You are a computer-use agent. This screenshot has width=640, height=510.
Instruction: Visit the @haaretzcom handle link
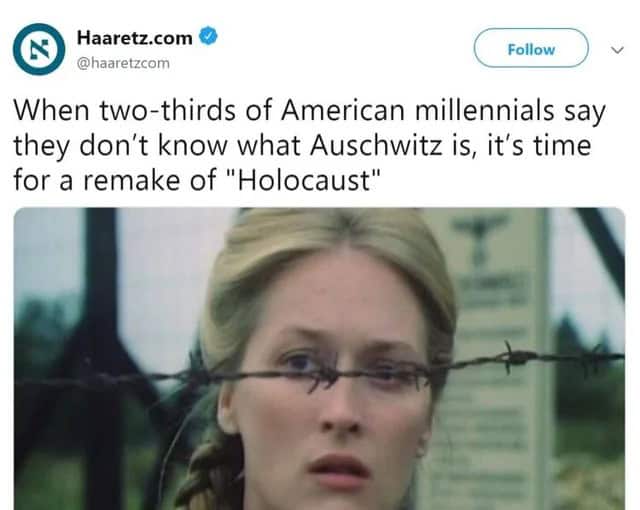pos(123,63)
